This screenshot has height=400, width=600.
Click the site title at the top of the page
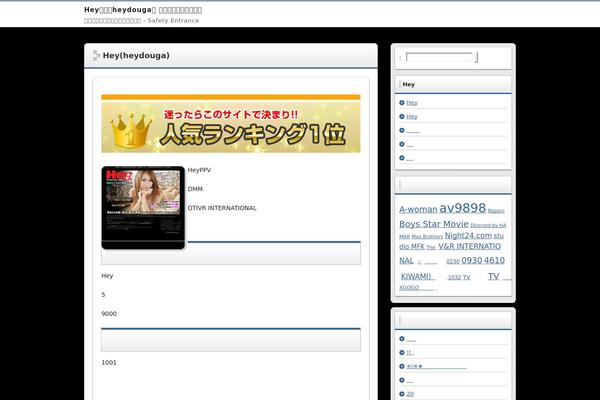click(x=143, y=10)
